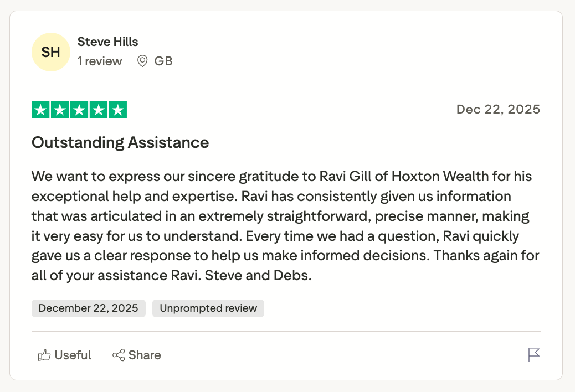575x392 pixels.
Task: Flag this review with the flag icon
Action: tap(533, 355)
